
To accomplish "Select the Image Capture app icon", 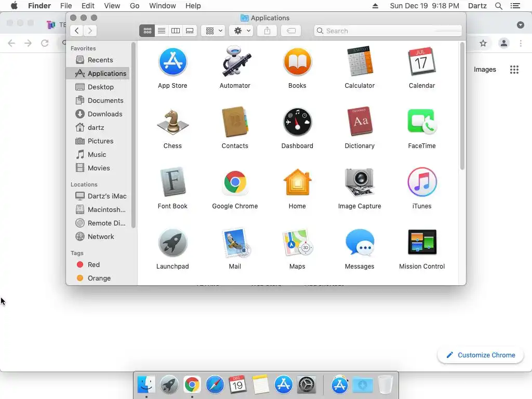I will click(360, 182).
